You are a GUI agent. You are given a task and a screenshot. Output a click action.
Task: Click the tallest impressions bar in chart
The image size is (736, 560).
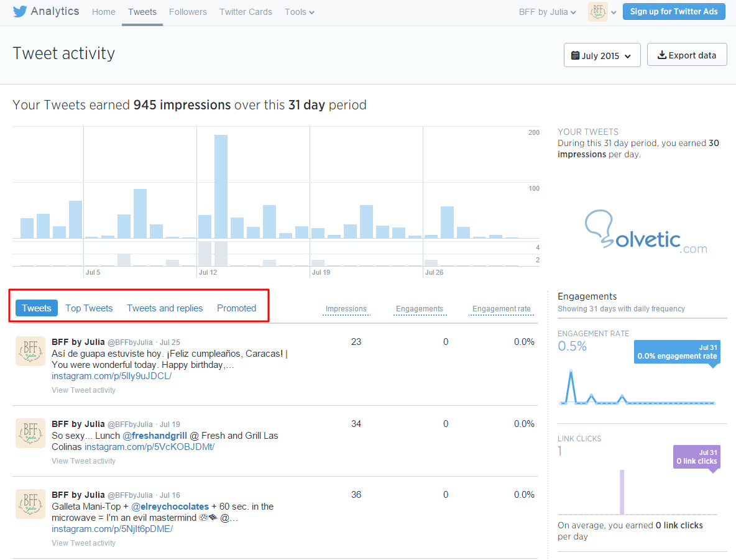coord(221,187)
